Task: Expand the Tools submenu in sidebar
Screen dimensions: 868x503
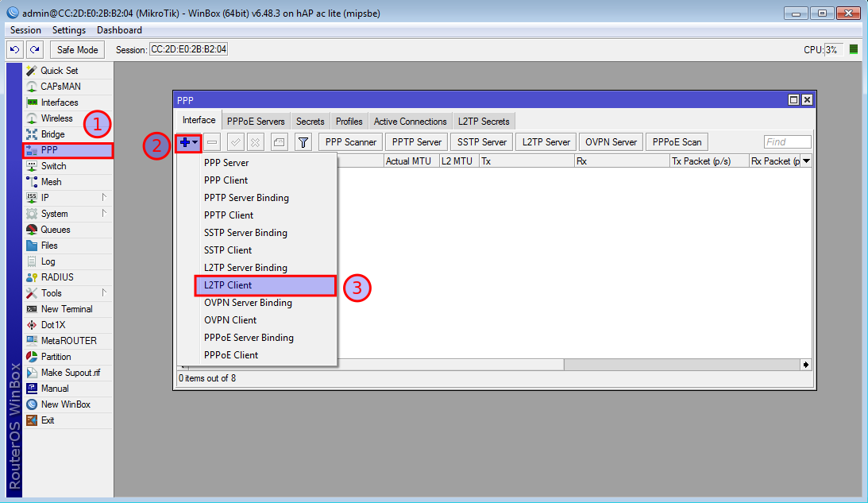Action: (104, 292)
